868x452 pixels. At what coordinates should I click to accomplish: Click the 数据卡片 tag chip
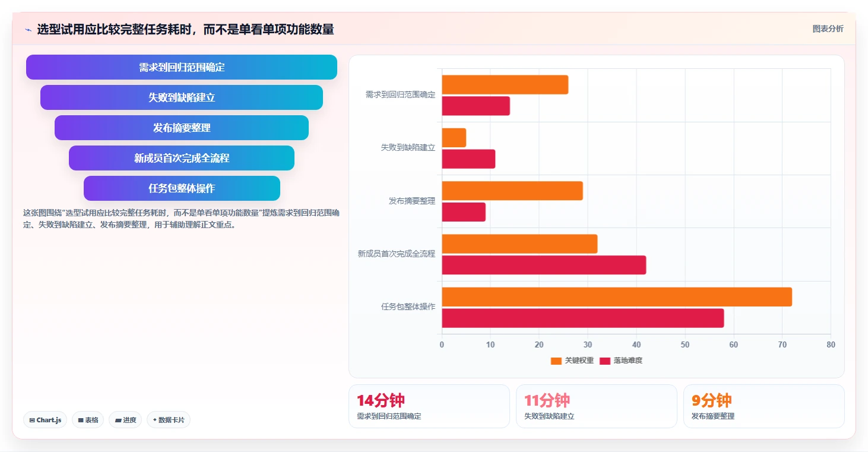(169, 420)
